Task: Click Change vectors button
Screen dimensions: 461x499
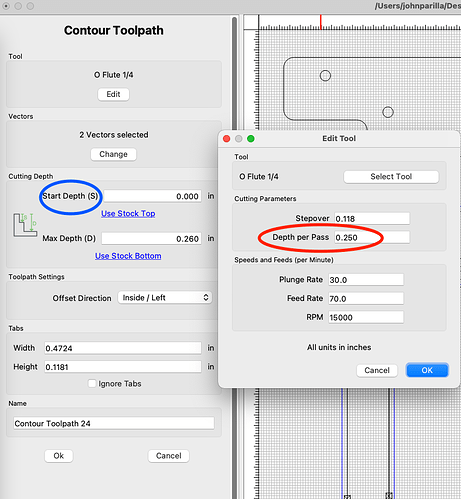Action: [x=113, y=154]
